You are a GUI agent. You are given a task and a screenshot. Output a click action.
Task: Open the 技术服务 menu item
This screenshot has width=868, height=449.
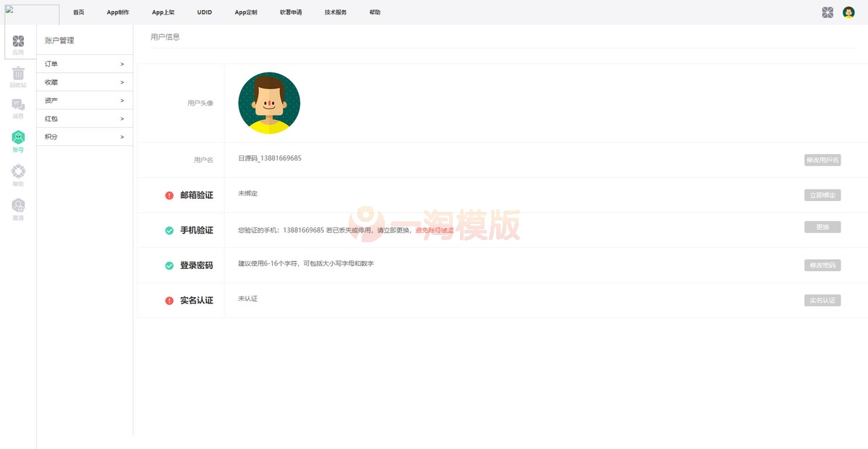[335, 12]
